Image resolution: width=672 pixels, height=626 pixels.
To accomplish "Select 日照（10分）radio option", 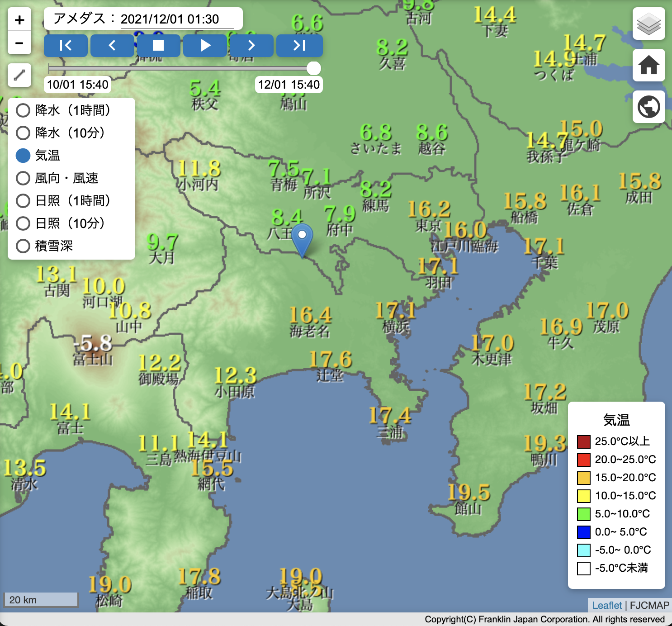I will (x=23, y=223).
